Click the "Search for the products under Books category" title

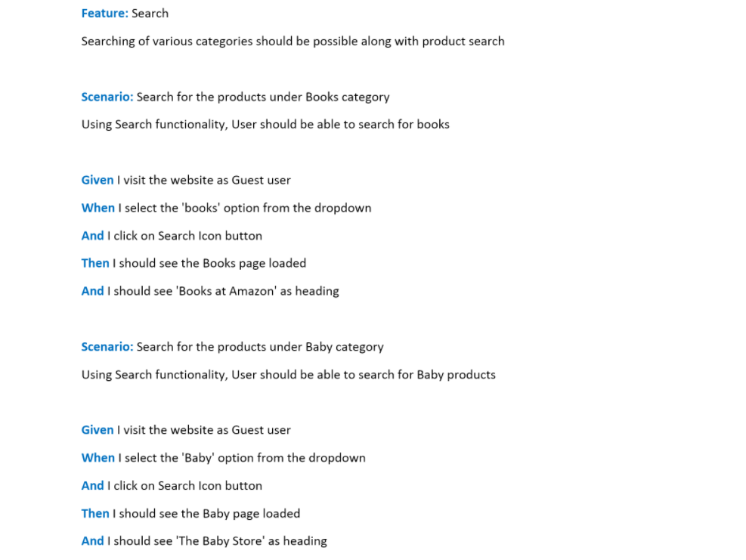click(x=263, y=97)
